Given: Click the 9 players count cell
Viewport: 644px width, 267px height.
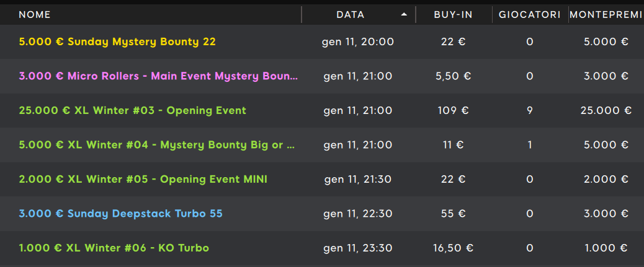Looking at the screenshot, I should (530, 111).
